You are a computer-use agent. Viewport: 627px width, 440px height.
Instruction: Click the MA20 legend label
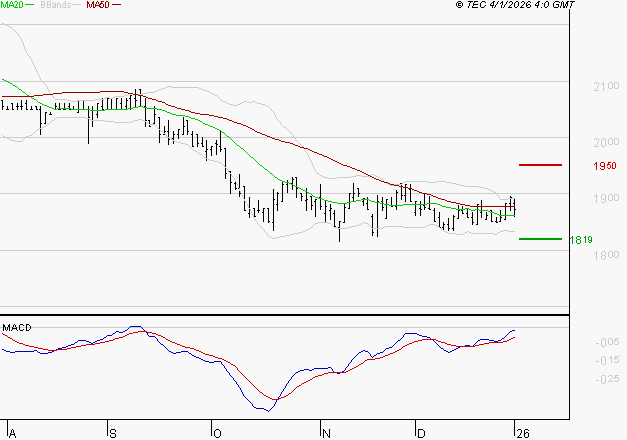point(11,5)
